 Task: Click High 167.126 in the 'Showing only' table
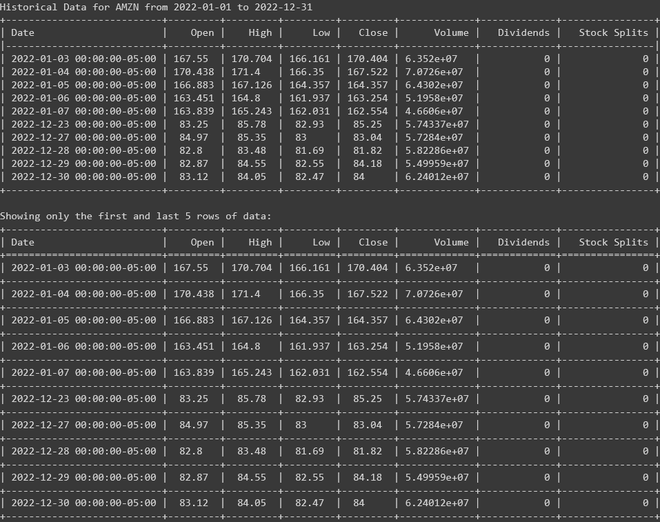(x=252, y=320)
